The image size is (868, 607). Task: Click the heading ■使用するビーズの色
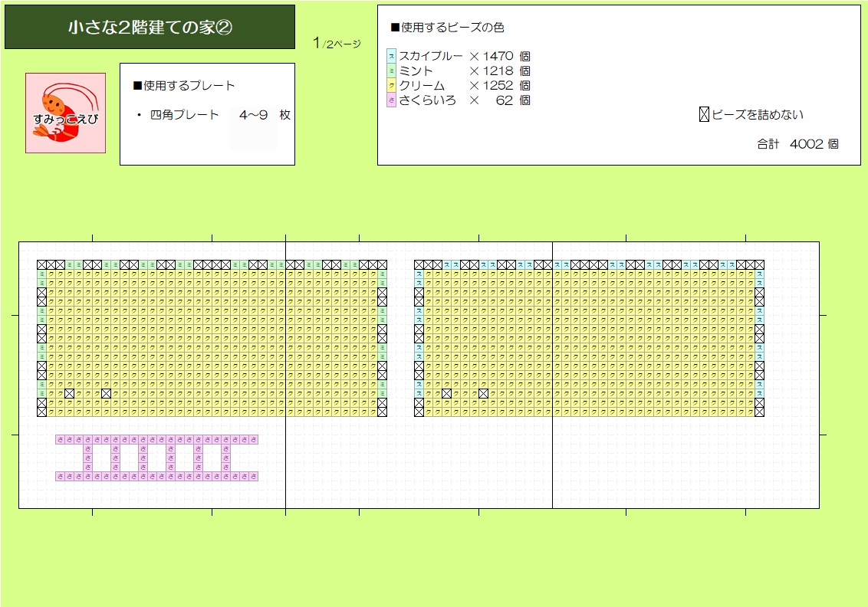(x=447, y=27)
